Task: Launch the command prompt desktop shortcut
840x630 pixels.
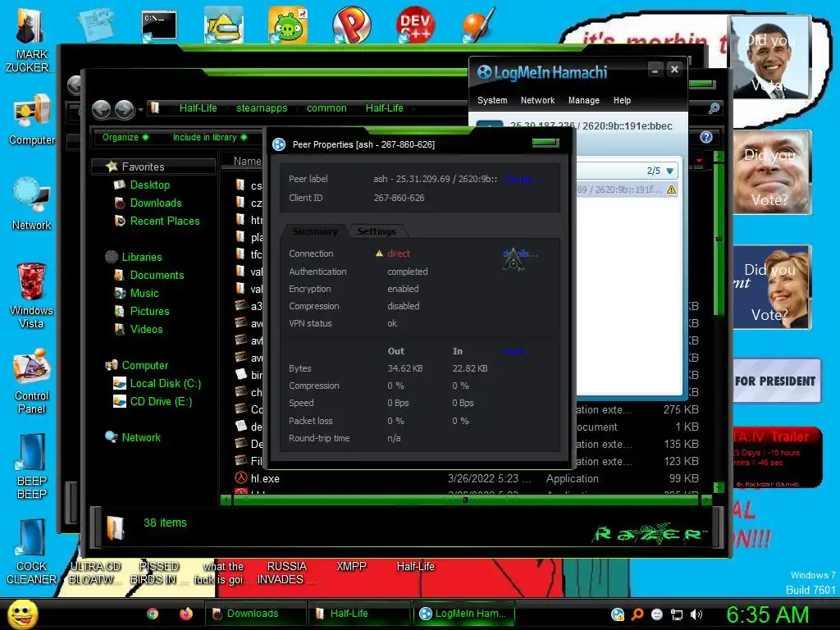Action: [x=159, y=25]
